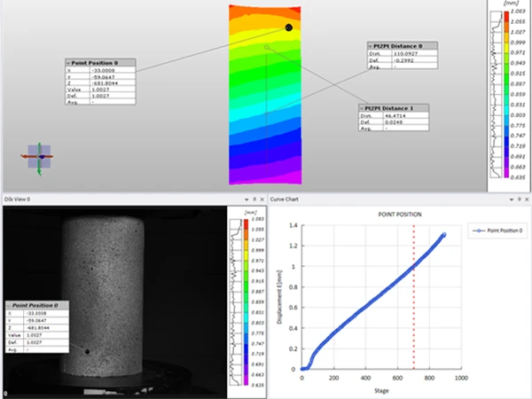Open the Curve Chart panel options dropdown
532x399 pixels.
coord(512,199)
